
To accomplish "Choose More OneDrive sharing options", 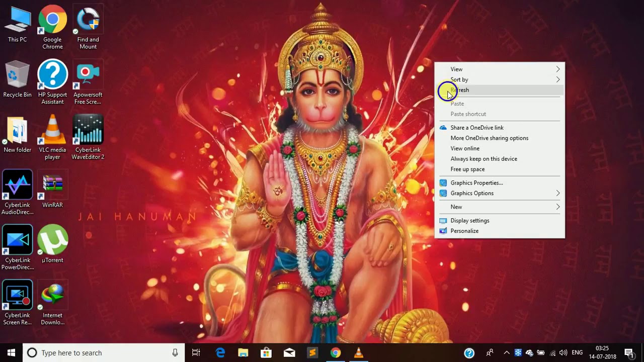I will tap(500, 138).
